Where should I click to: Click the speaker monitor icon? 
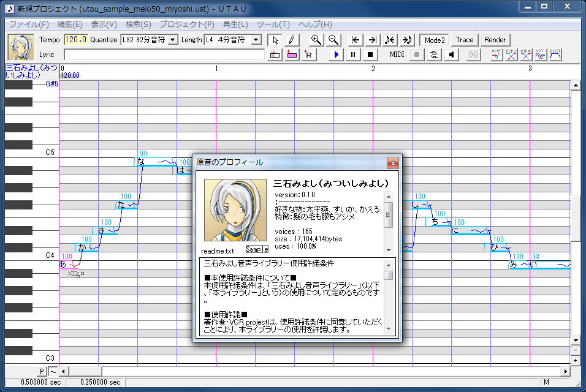coord(452,55)
